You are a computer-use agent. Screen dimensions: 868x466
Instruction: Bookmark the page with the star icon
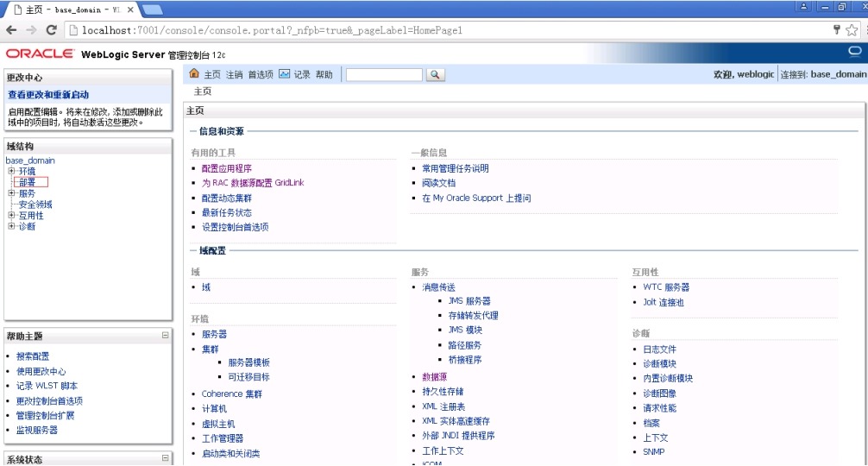coord(852,30)
